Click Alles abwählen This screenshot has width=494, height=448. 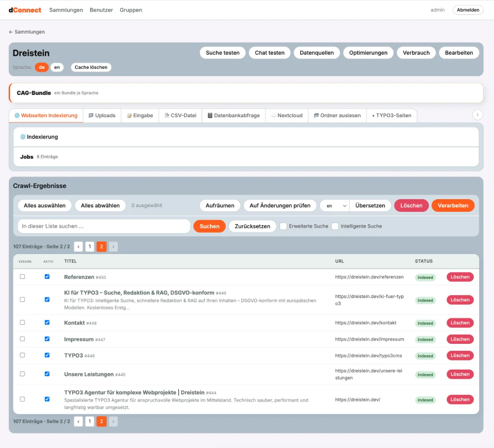click(x=100, y=206)
